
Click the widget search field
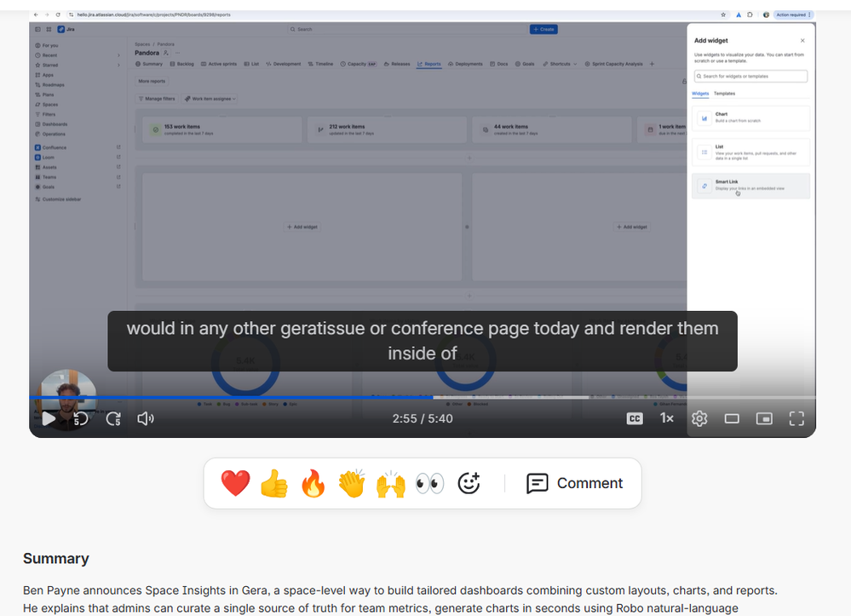[750, 76]
